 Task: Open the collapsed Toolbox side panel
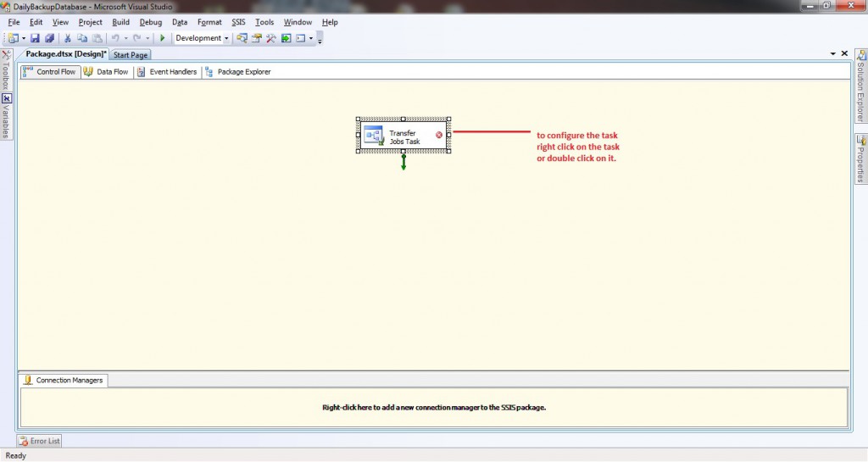(x=5, y=75)
